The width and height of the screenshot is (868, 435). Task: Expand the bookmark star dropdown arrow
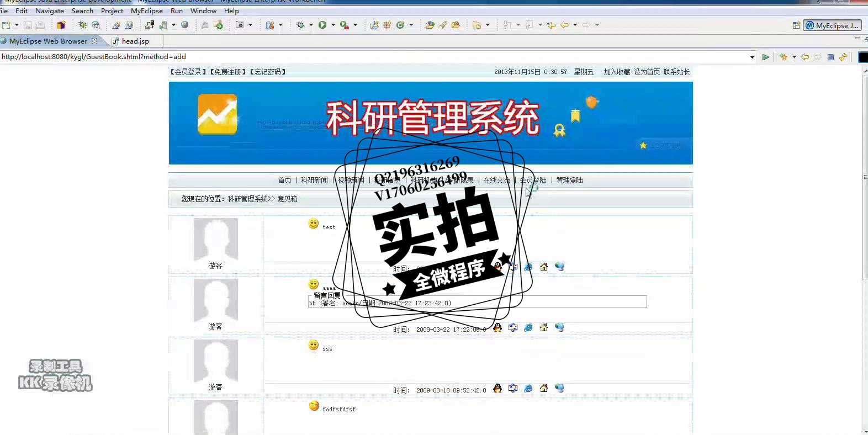[794, 57]
